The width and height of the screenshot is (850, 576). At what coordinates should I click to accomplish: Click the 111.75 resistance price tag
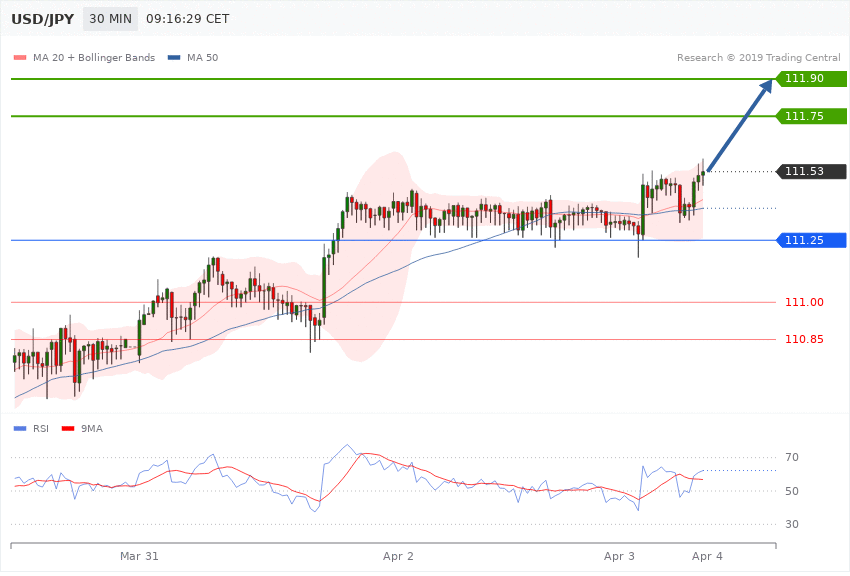tap(812, 116)
